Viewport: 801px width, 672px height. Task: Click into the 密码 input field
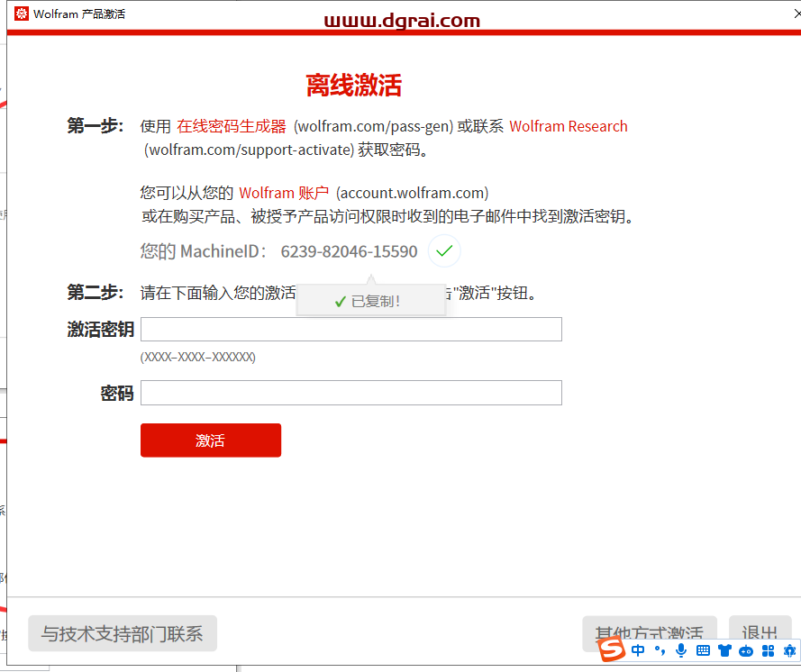tap(350, 393)
